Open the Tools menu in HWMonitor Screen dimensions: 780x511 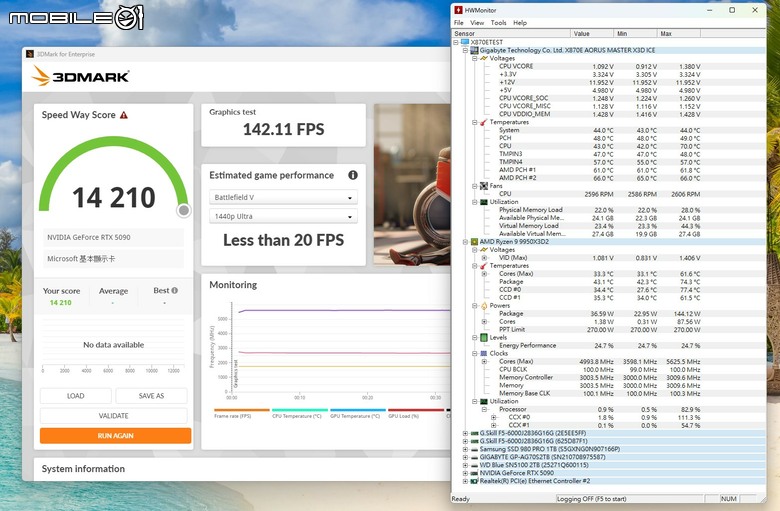click(x=498, y=23)
